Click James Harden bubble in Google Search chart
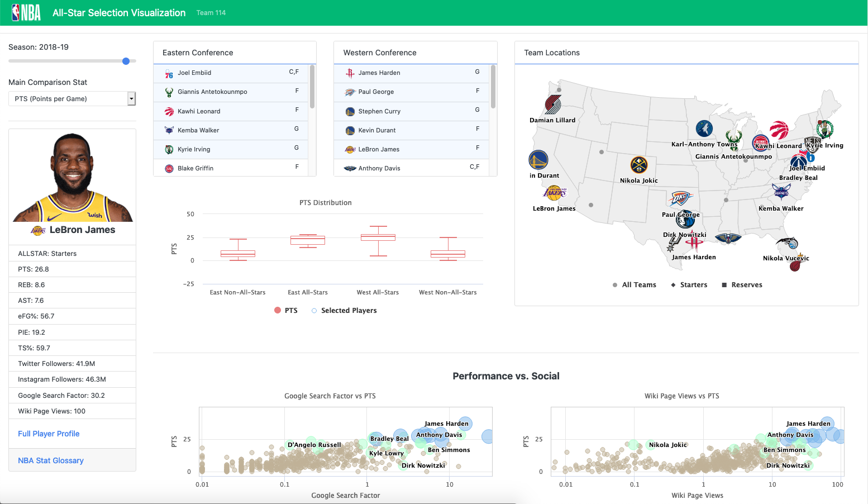The width and height of the screenshot is (868, 504). (465, 424)
